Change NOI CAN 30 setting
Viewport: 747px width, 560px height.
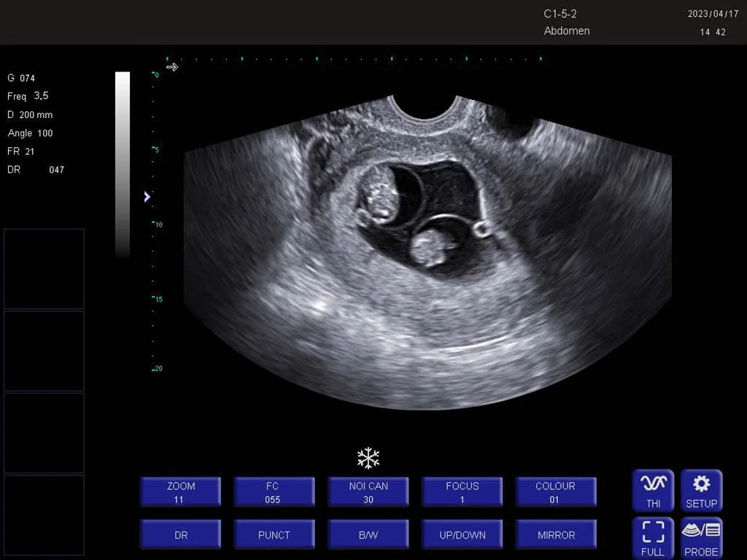[x=368, y=492]
